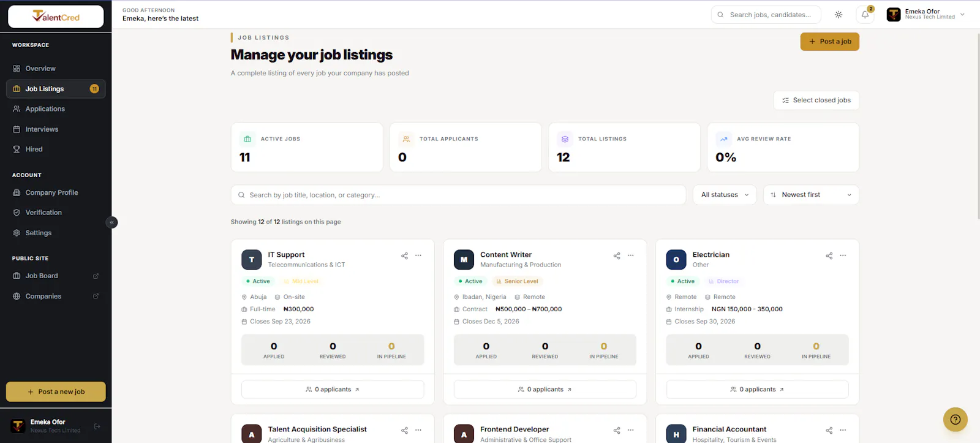Click the Total Applicants stat icon

click(406, 139)
